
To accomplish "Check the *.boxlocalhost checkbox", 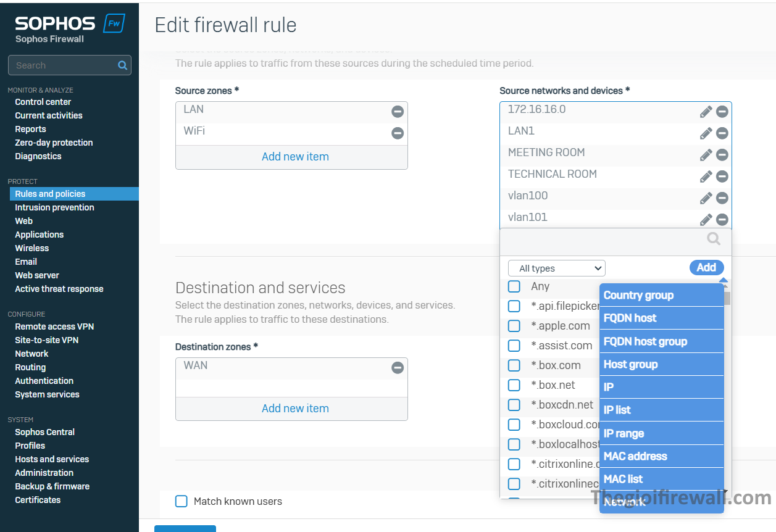I will (514, 444).
